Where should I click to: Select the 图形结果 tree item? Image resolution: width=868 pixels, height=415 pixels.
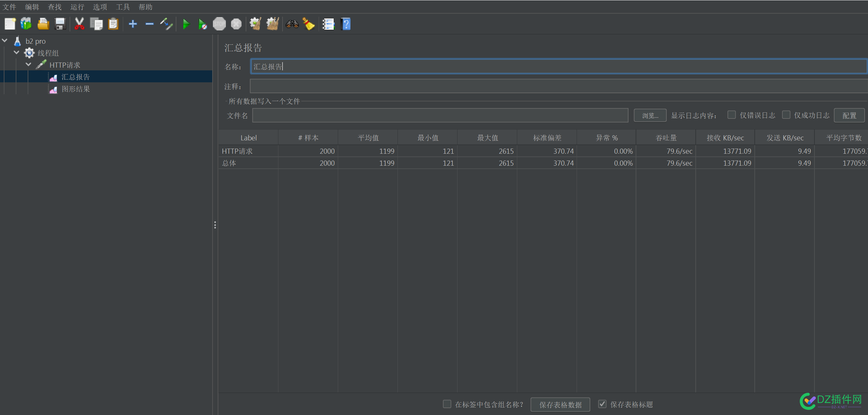76,89
